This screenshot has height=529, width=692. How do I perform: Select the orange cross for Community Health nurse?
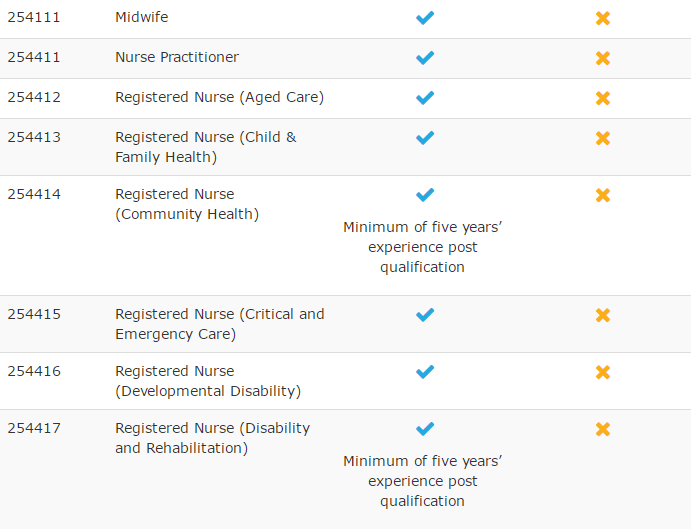[602, 195]
